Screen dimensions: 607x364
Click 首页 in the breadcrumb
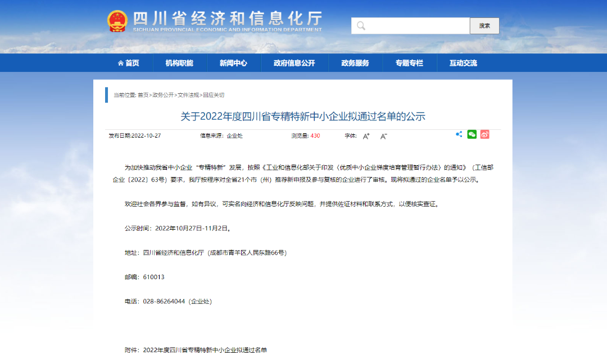tap(143, 95)
